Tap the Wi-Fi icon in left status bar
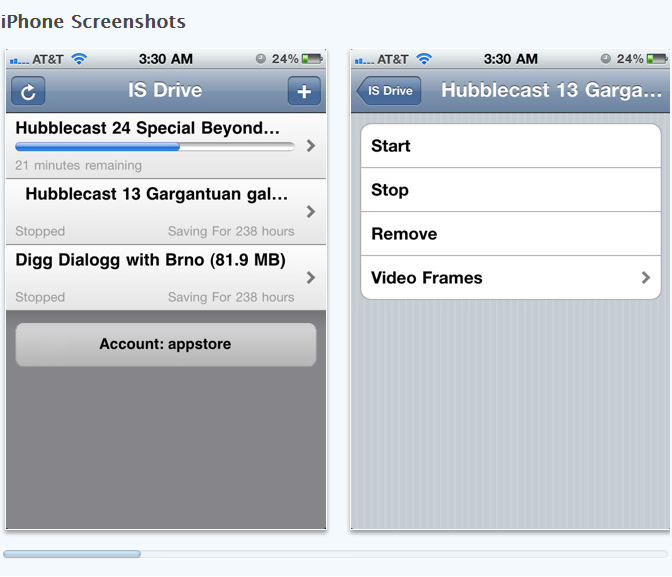Viewport: 672px width, 577px height. click(x=79, y=60)
